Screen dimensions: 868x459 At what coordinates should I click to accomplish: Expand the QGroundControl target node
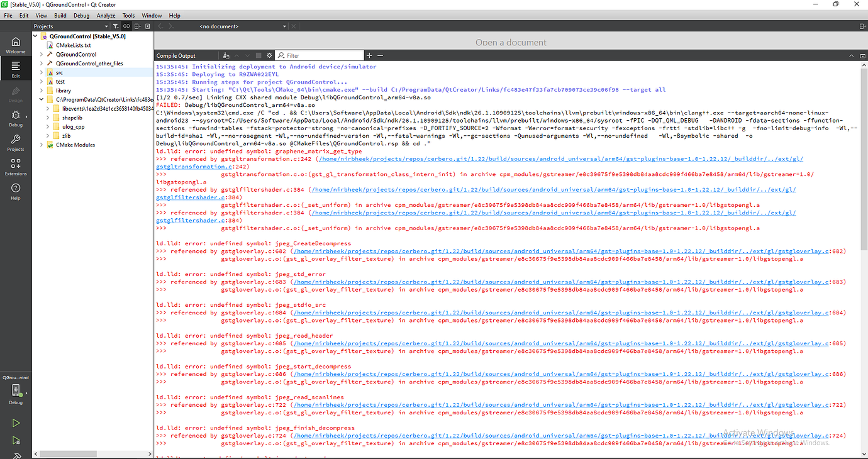pos(42,55)
